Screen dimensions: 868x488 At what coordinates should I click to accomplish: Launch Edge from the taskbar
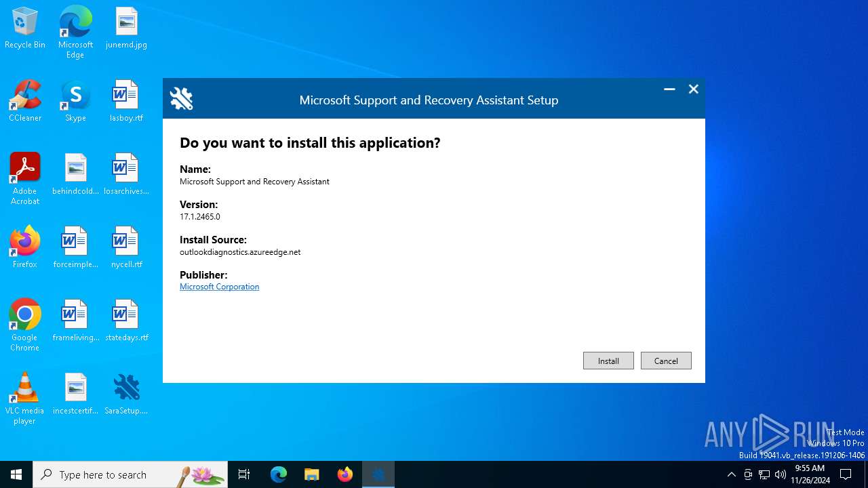(279, 474)
